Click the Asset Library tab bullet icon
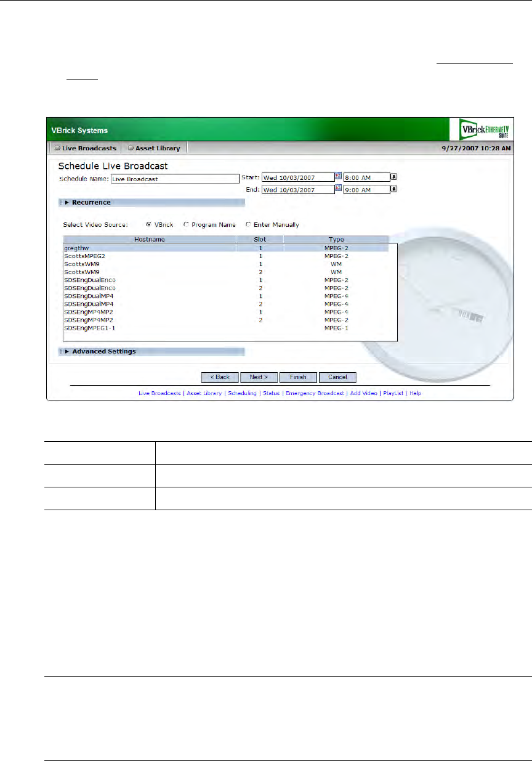 click(131, 149)
